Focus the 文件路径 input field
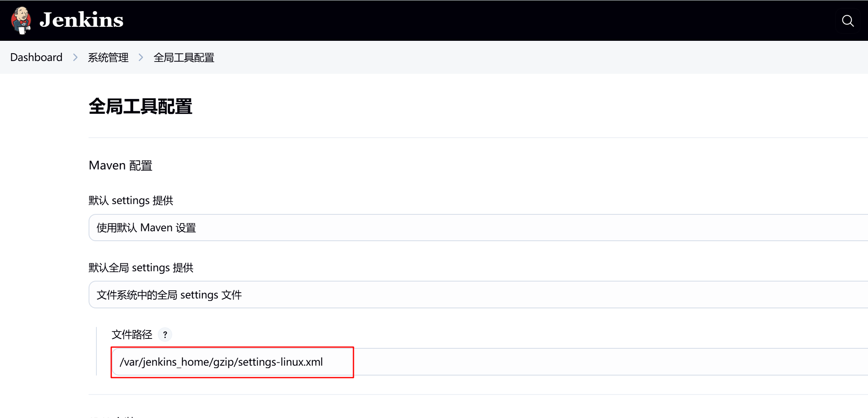Screen dimensions: 868x418 [490, 362]
